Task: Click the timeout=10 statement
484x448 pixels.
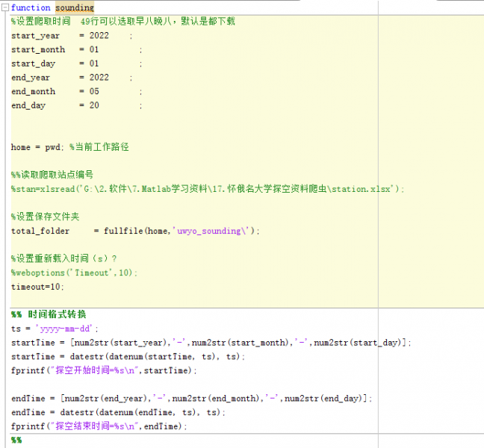Action: pos(37,287)
